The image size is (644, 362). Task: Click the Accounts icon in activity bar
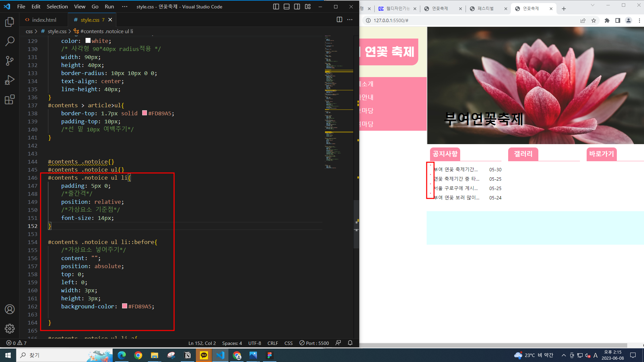coord(10,309)
